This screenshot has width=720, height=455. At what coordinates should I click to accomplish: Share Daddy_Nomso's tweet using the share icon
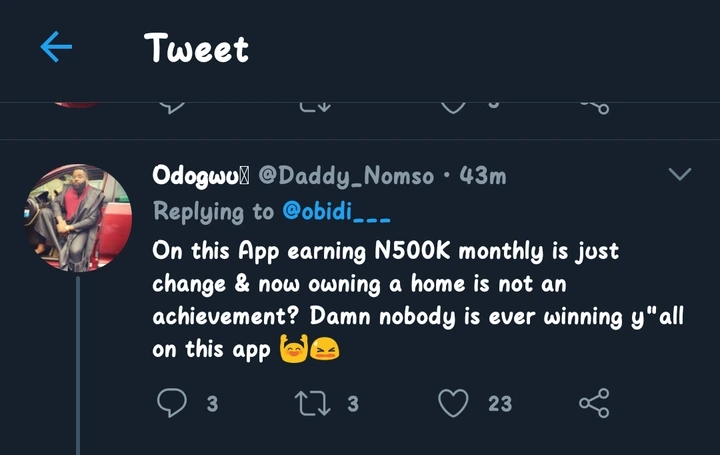(594, 403)
